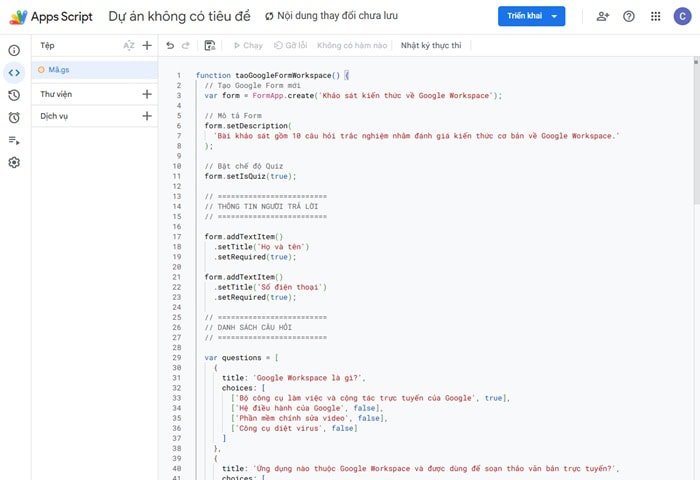Place cursor on line 1 function declaration

pos(272,75)
